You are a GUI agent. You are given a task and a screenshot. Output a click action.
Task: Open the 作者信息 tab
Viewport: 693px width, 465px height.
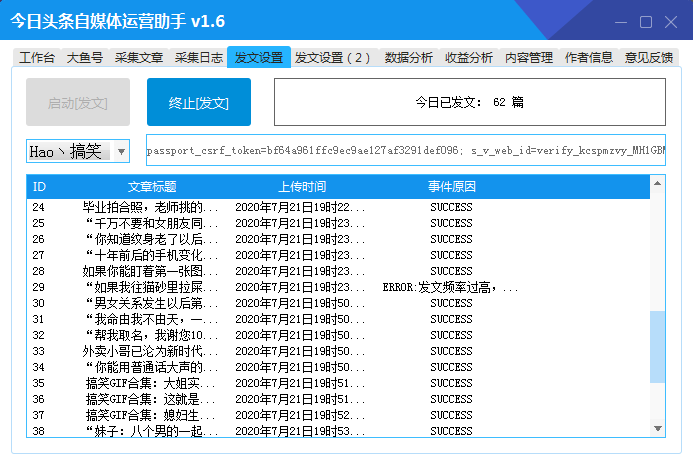pyautogui.click(x=589, y=57)
